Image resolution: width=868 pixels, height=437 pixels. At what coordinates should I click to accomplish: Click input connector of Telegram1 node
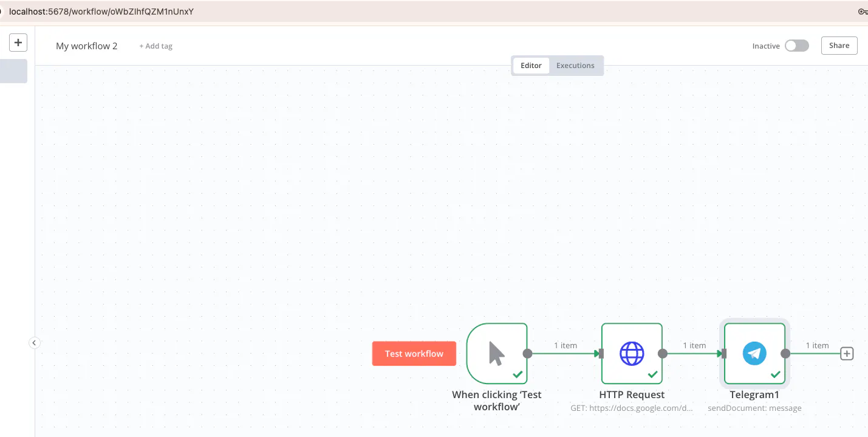coord(723,353)
